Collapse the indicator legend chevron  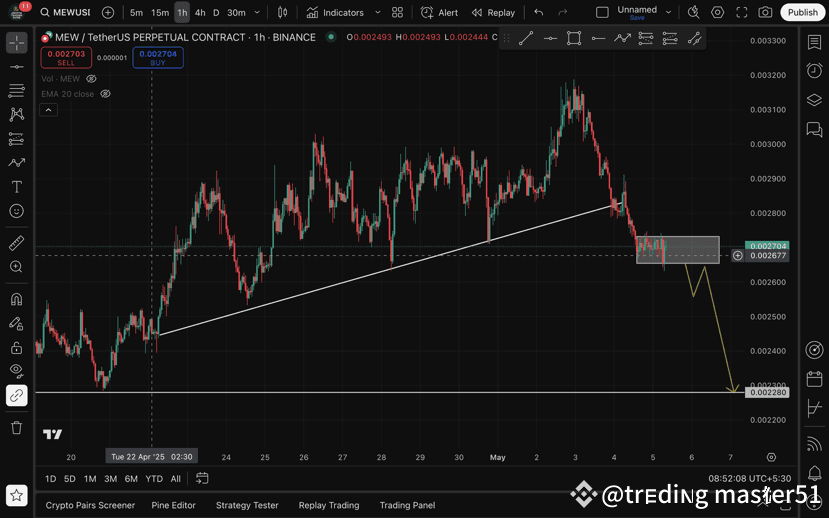[x=48, y=110]
